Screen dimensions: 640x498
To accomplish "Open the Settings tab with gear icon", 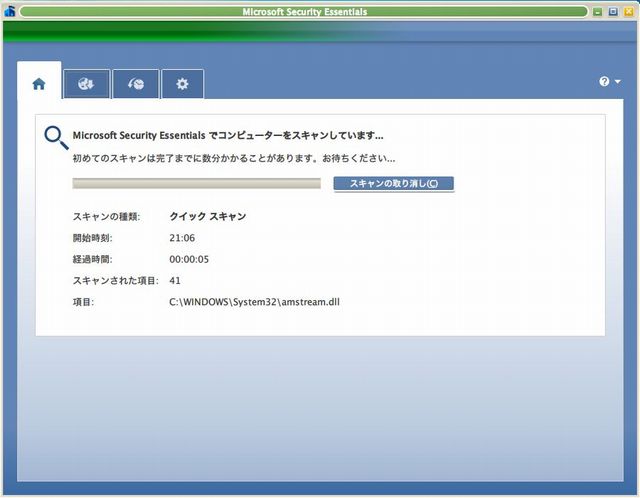I will [182, 84].
